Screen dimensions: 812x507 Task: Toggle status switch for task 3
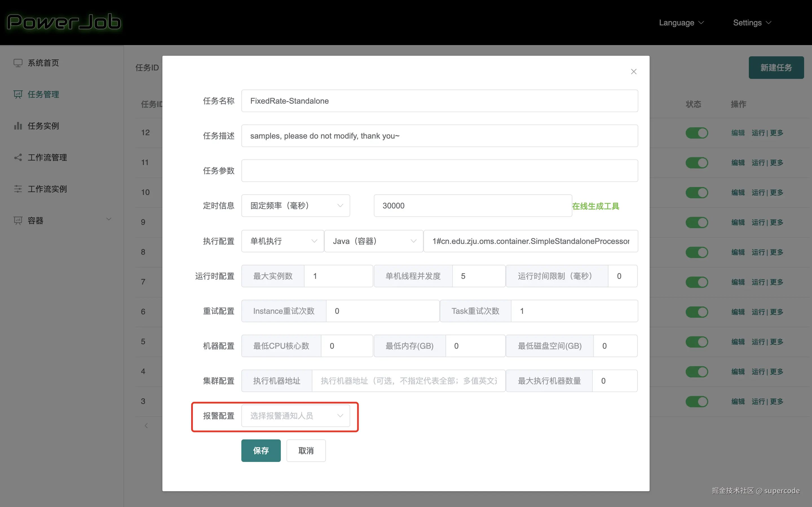697,401
